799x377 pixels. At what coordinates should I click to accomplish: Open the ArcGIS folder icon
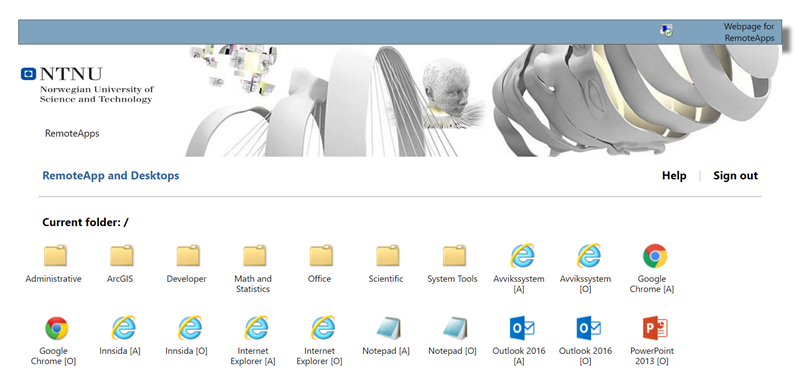pos(121,256)
